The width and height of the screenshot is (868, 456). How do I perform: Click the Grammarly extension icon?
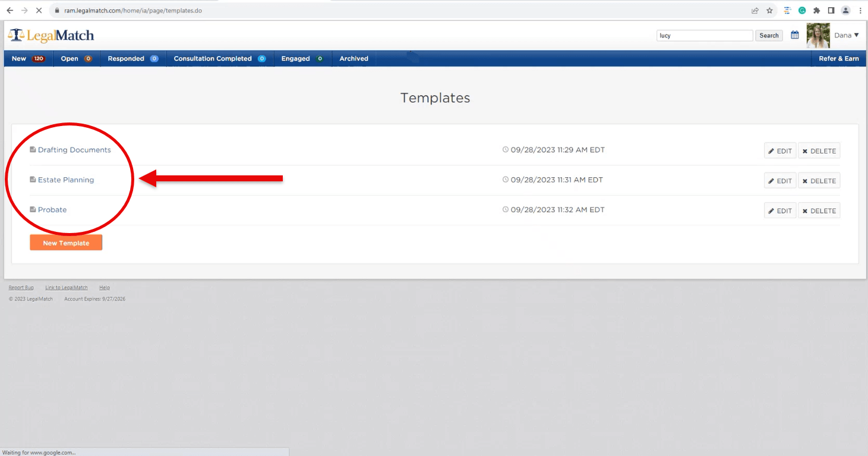point(802,10)
